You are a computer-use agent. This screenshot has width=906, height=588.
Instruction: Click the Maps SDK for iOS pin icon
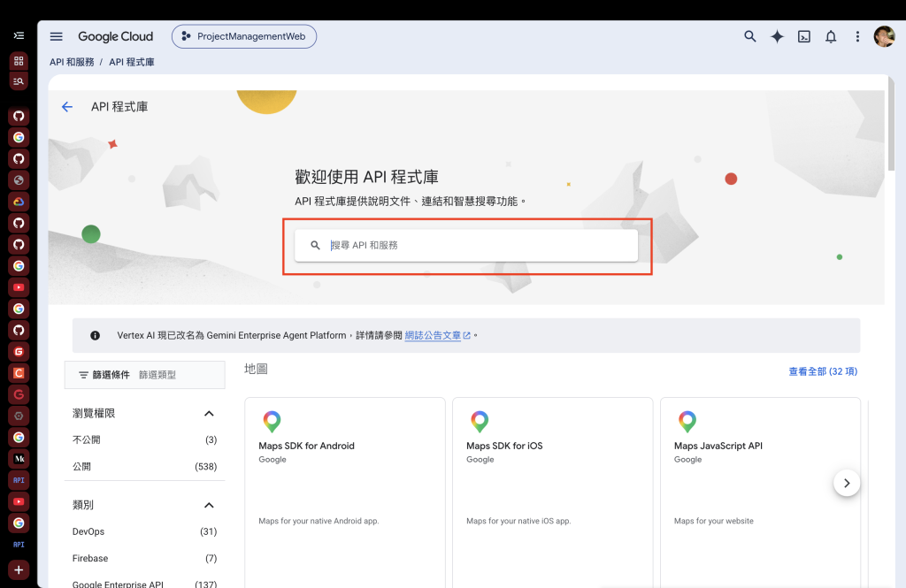[480, 422]
